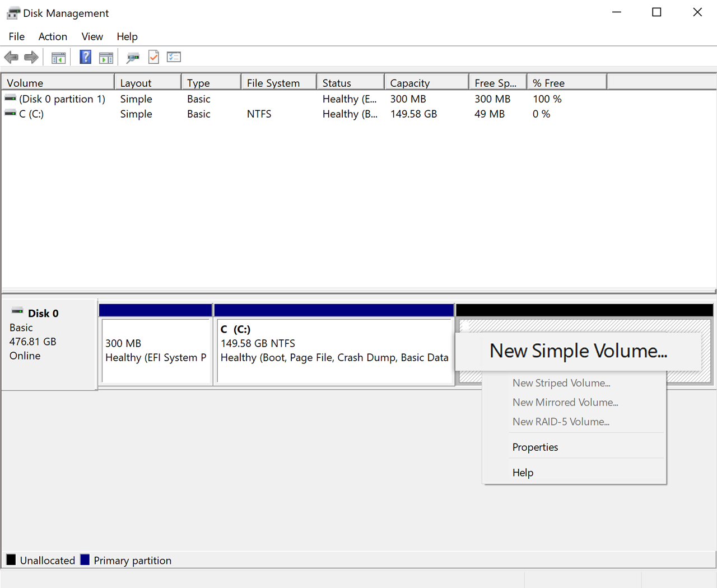This screenshot has width=717, height=588.
Task: Click the Forward arrow in the toolbar
Action: (31, 57)
